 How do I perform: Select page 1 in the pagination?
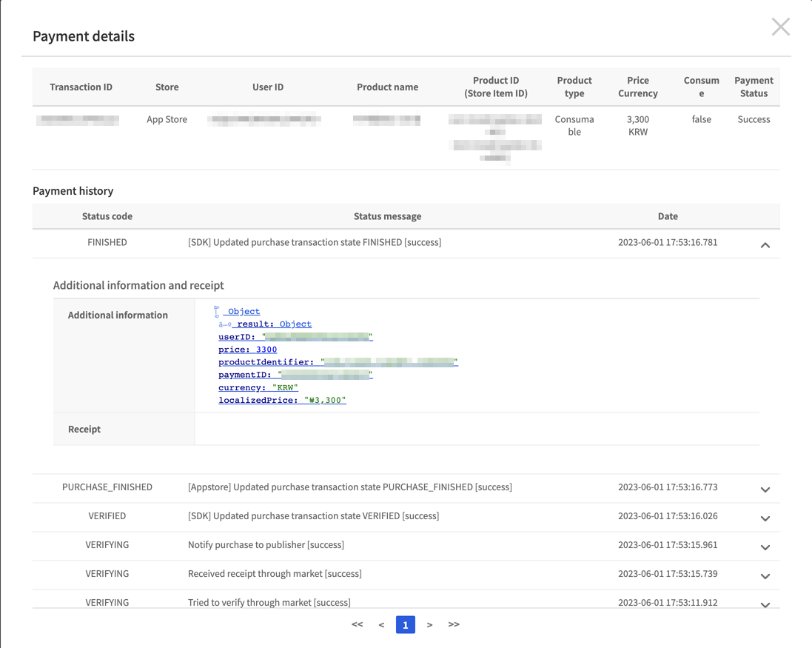point(405,624)
